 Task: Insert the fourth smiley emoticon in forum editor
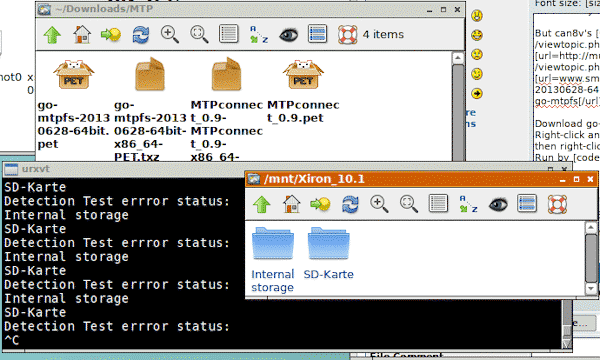pos(477,74)
